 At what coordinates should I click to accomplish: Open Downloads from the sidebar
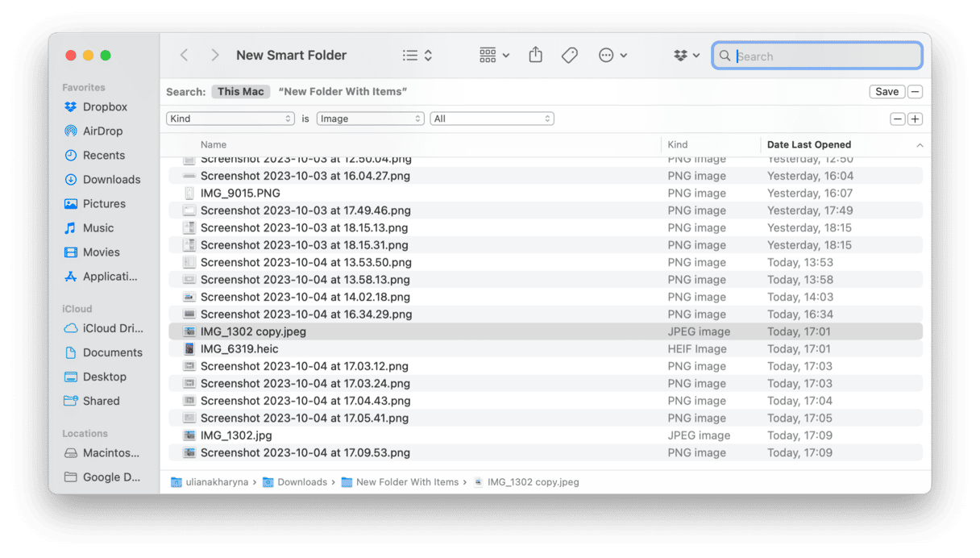pyautogui.click(x=111, y=179)
